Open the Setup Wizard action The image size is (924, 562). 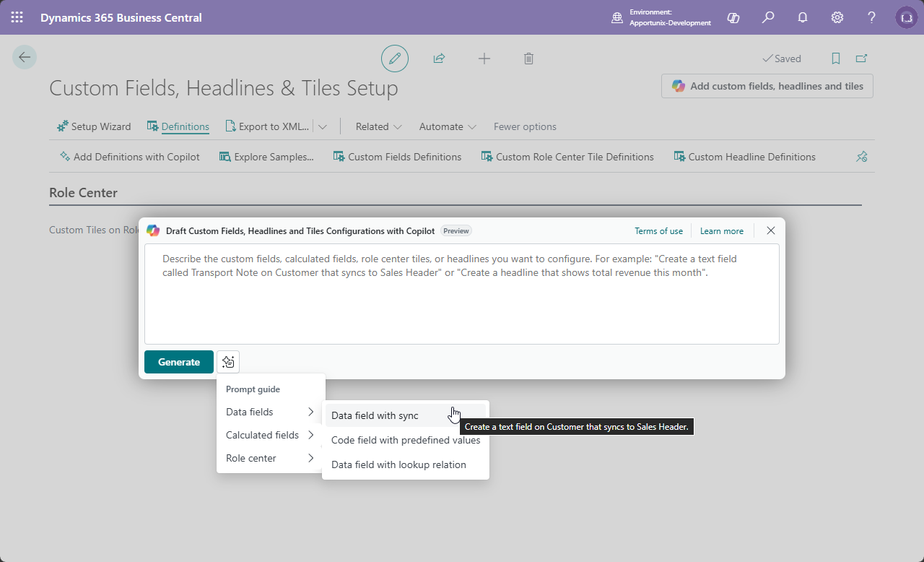tap(94, 126)
